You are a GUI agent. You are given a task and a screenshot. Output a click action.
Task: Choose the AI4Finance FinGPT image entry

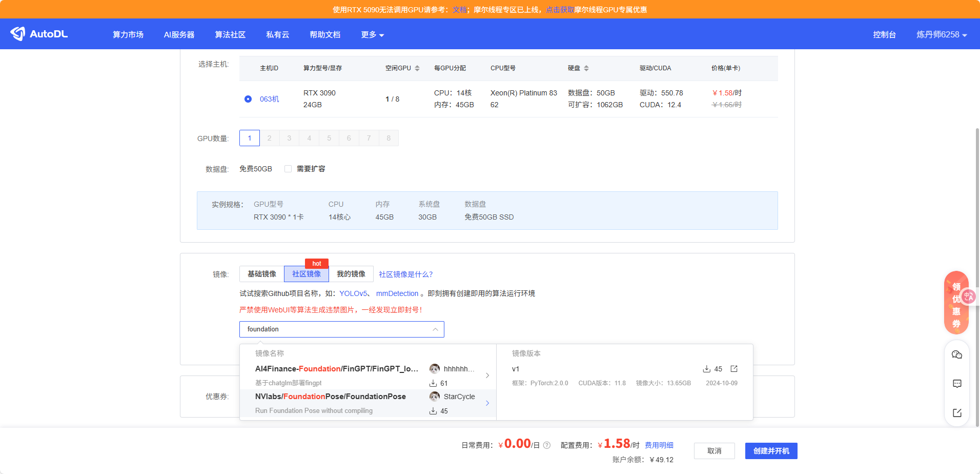pyautogui.click(x=337, y=369)
